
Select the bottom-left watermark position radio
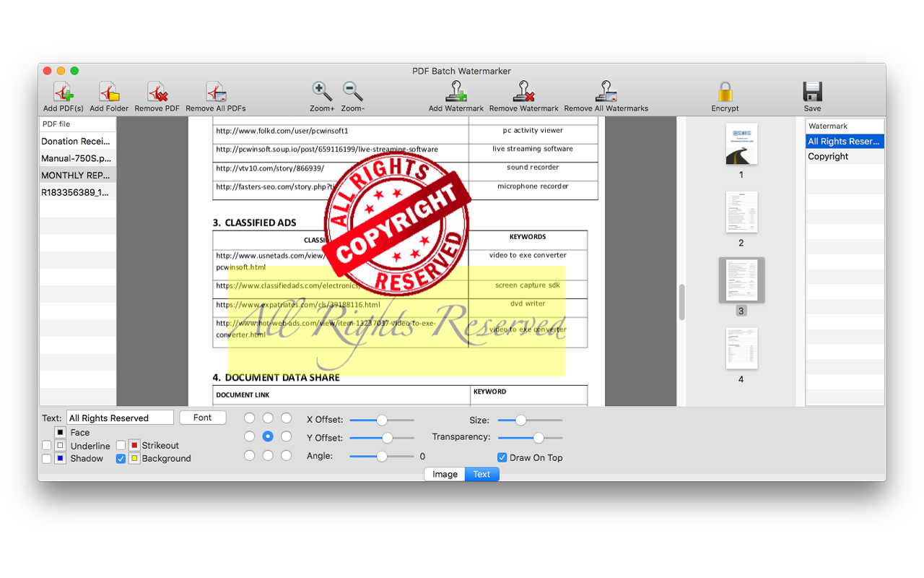click(x=249, y=455)
